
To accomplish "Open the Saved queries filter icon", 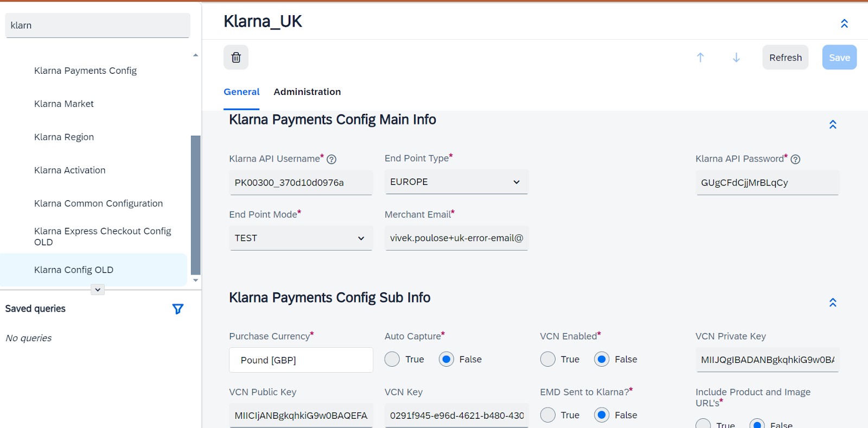I will click(x=177, y=309).
